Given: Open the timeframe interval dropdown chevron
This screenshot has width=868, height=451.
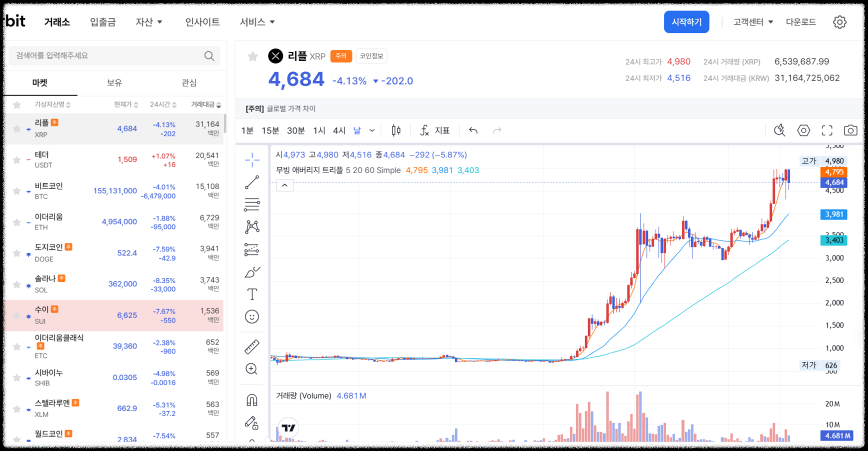Looking at the screenshot, I should point(372,130).
